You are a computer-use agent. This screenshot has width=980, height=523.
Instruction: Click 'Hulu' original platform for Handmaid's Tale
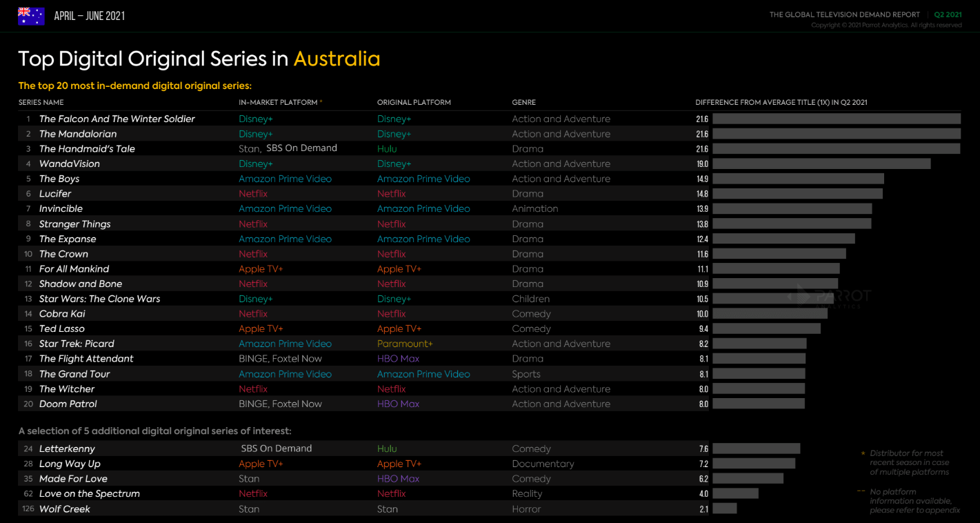pos(387,149)
